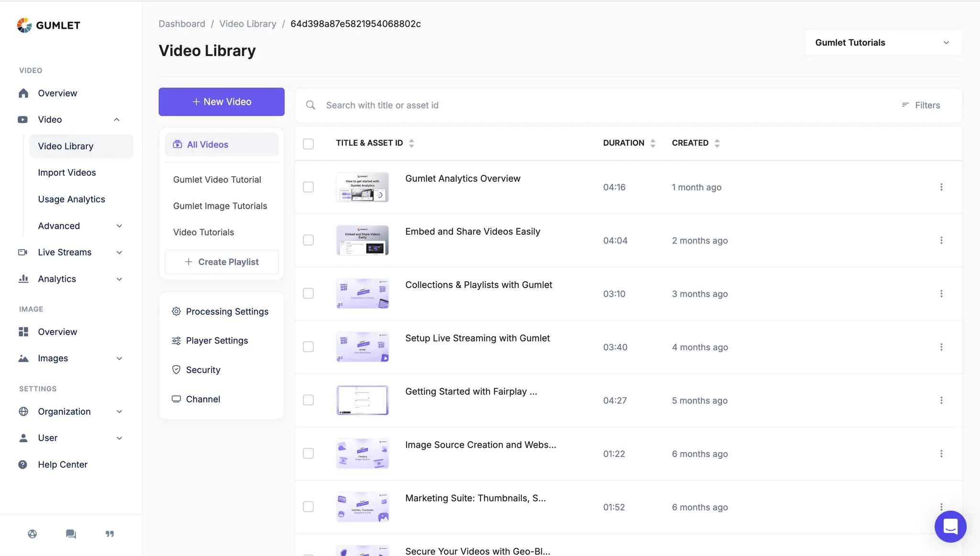This screenshot has height=556, width=980.
Task: Open Video Library in sidebar
Action: [x=81, y=146]
